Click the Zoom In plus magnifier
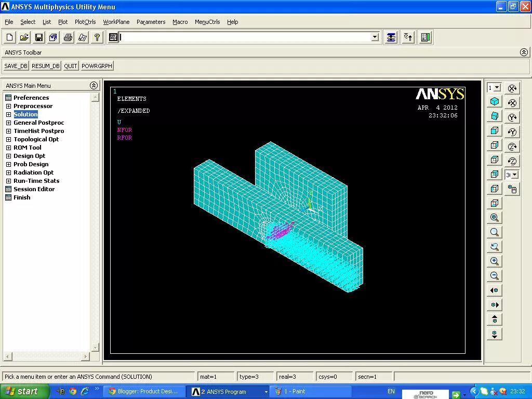The height and width of the screenshot is (399, 532). 495,261
